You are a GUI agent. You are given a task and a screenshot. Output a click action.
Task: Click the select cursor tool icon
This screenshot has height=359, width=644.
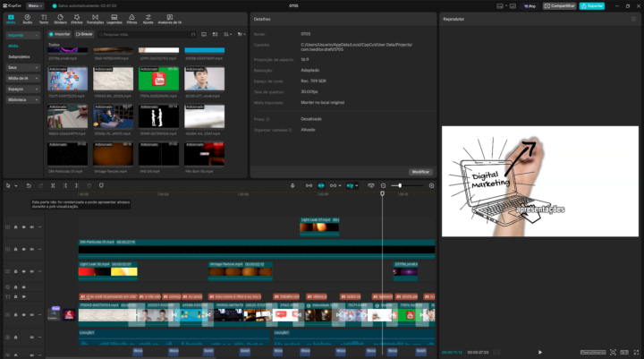[8, 185]
